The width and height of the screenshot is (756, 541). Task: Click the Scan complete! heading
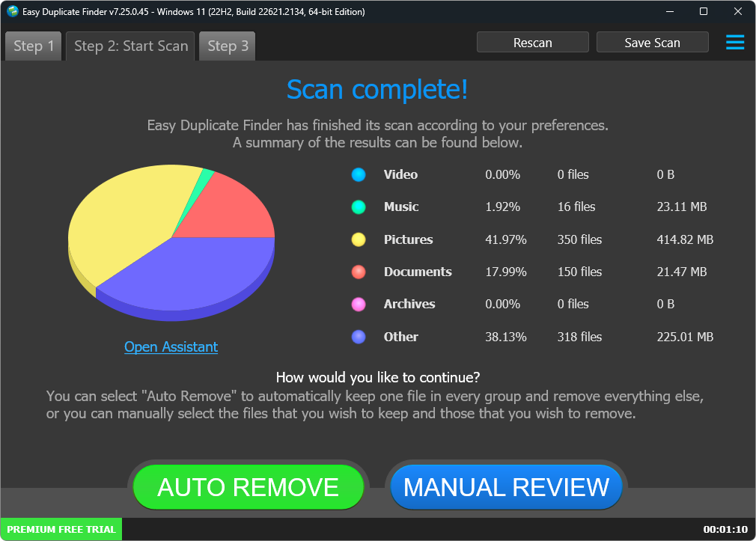[x=377, y=90]
